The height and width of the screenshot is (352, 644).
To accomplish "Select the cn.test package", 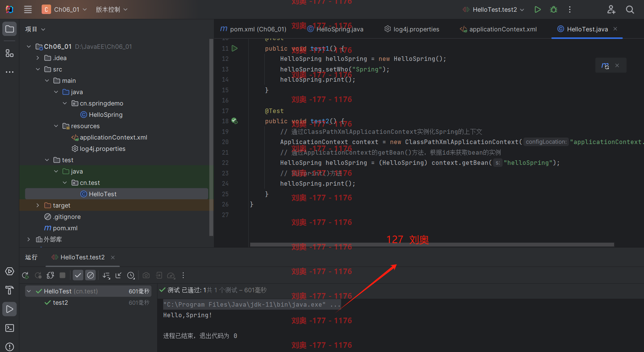I will (x=86, y=183).
